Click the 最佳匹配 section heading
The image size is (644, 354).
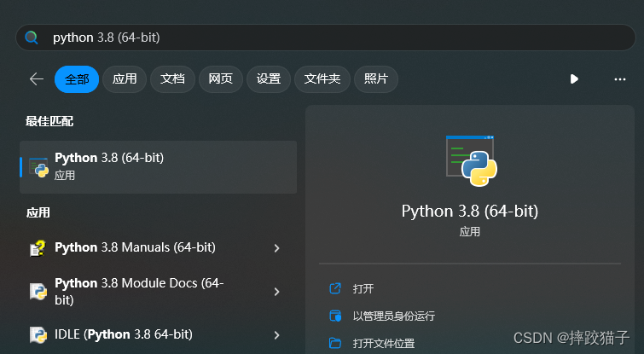pos(49,121)
